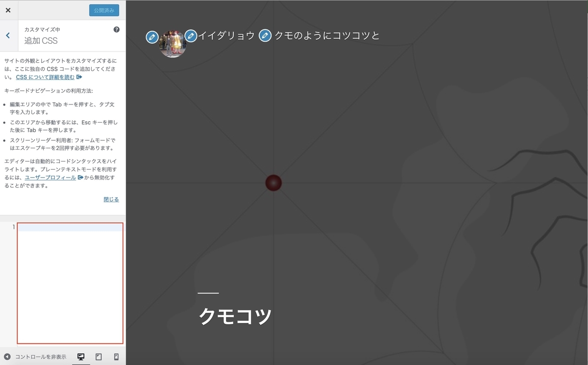Open the ユーザープロフィール link
This screenshot has height=365, width=588.
click(x=50, y=177)
